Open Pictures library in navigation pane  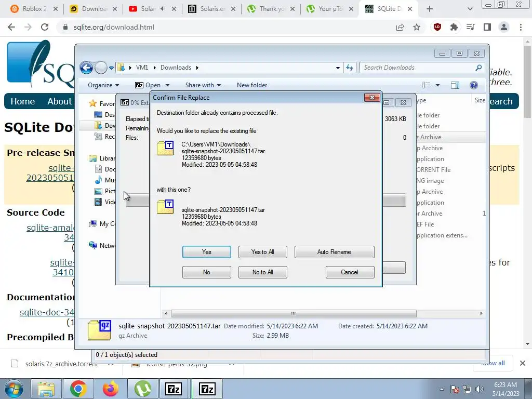pyautogui.click(x=105, y=191)
